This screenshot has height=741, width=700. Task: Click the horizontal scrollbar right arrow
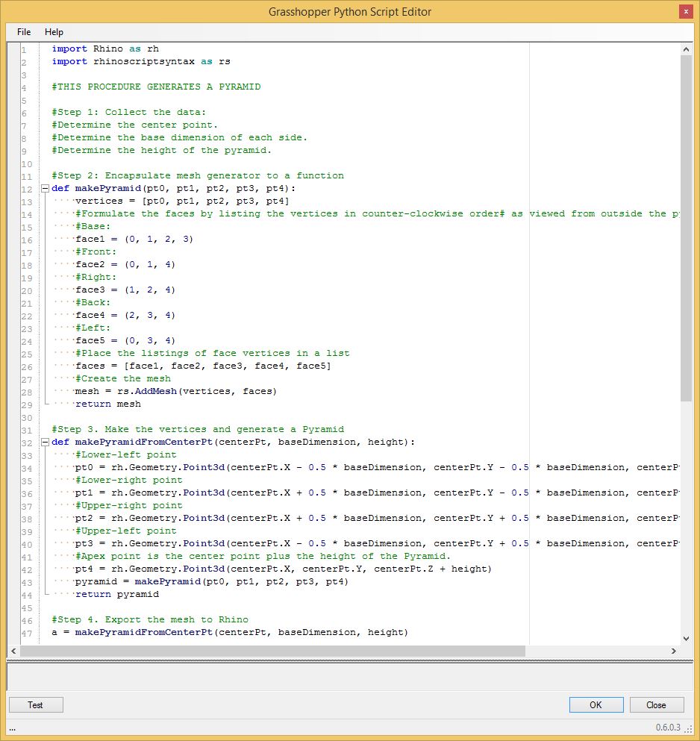tap(673, 651)
